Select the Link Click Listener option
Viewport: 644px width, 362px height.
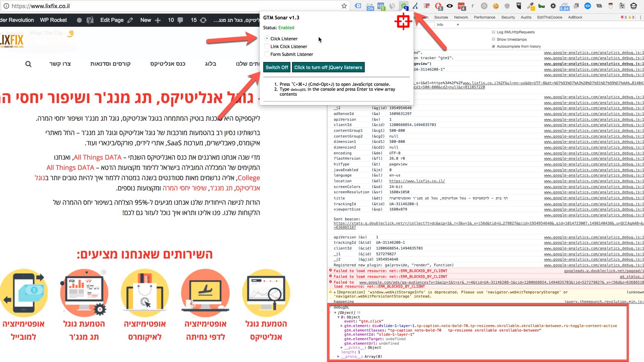coord(267,46)
